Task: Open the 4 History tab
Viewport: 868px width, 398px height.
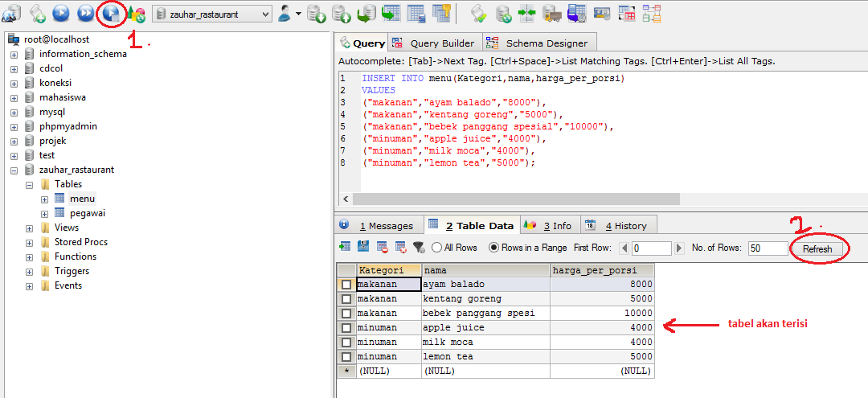Action: (x=619, y=225)
